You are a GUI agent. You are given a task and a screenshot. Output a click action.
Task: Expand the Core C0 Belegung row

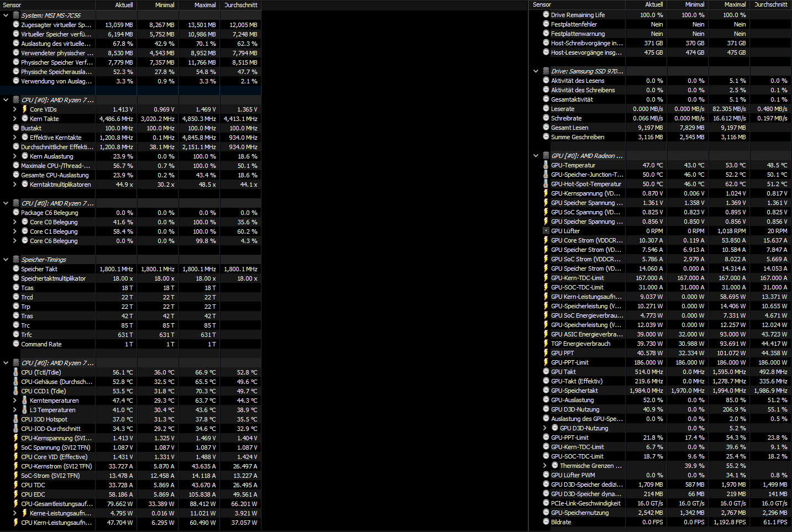[x=15, y=222]
